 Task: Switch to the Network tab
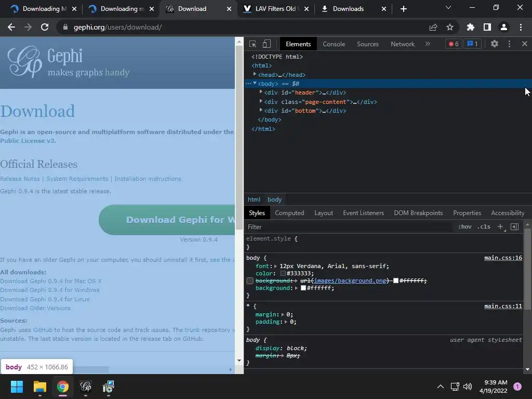click(403, 44)
